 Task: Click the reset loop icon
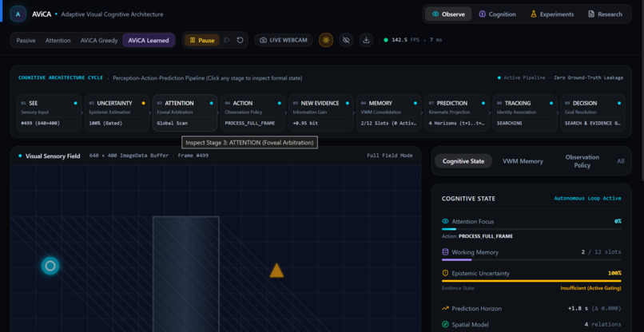click(240, 40)
